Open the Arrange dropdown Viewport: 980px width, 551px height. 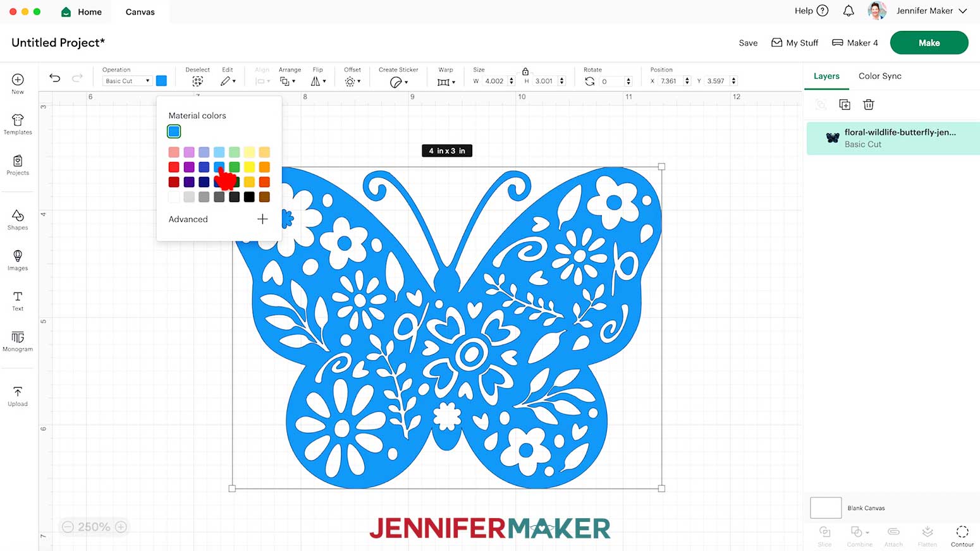[x=288, y=82]
